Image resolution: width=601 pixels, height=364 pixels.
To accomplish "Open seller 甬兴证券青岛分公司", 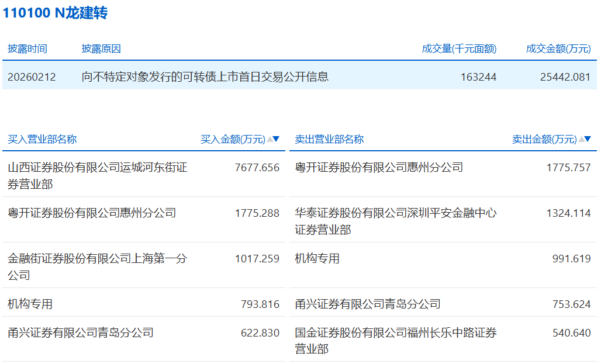I will click(368, 304).
